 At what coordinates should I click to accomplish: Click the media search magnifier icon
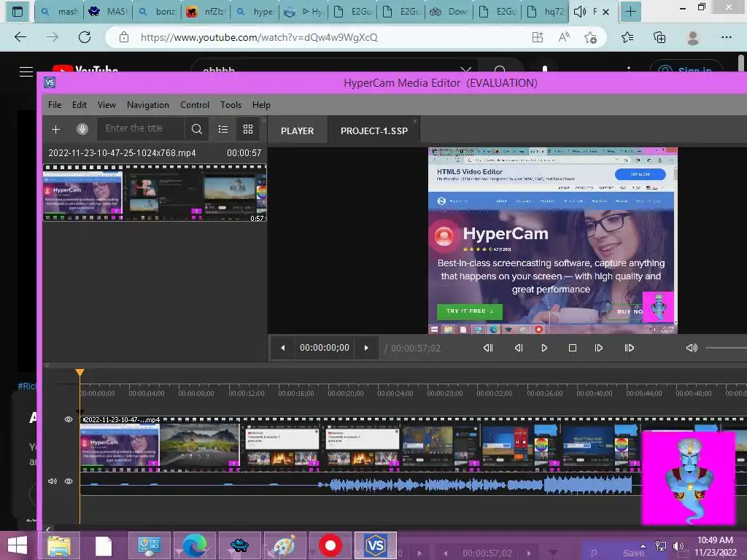(x=197, y=129)
